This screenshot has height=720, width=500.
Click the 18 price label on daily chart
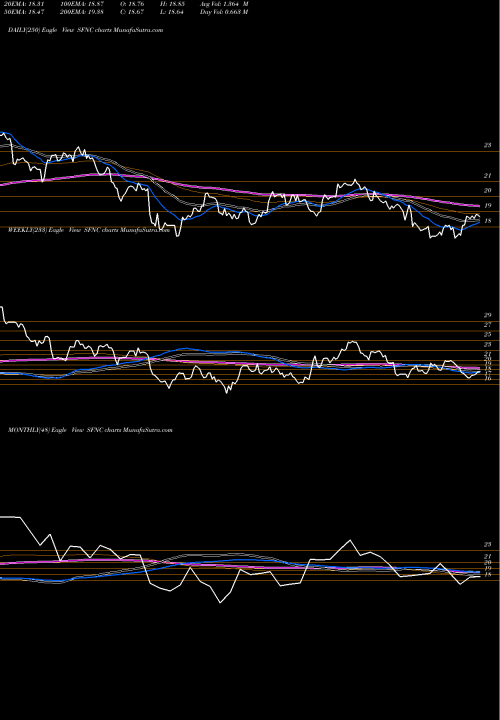pos(487,221)
